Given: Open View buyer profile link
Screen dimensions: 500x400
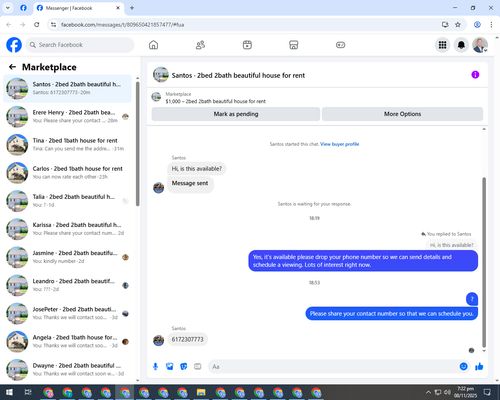Looking at the screenshot, I should click(339, 144).
